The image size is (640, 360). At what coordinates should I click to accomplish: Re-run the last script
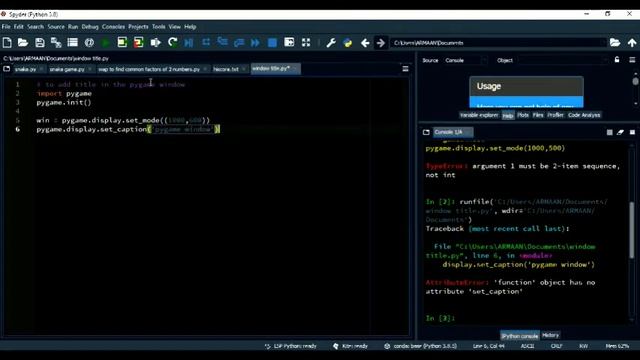(x=173, y=42)
